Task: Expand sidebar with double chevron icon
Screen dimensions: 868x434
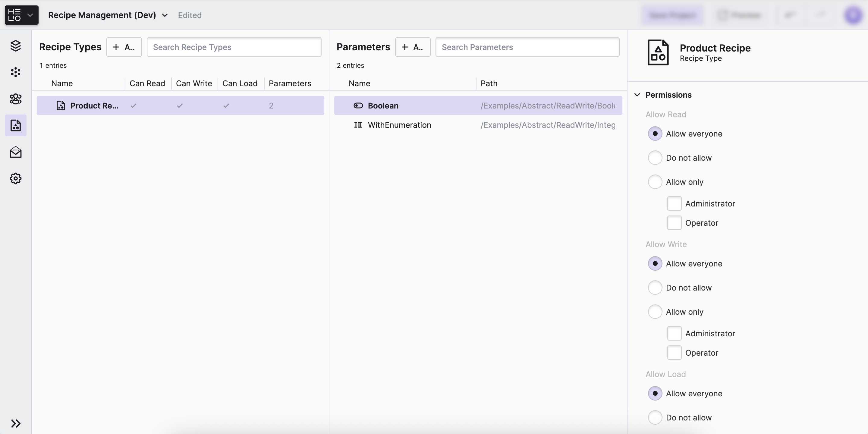Action: point(15,423)
